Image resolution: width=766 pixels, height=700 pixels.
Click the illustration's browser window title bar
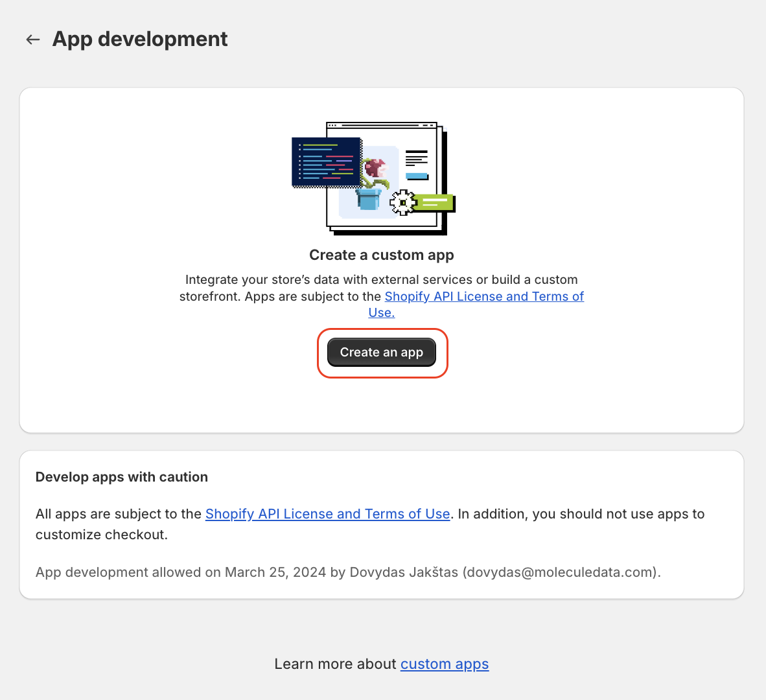(382, 125)
